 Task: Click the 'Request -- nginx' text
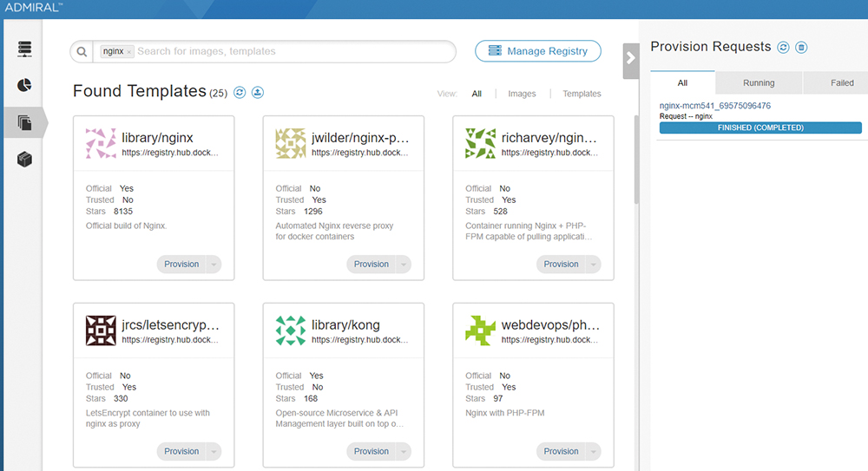tap(686, 116)
